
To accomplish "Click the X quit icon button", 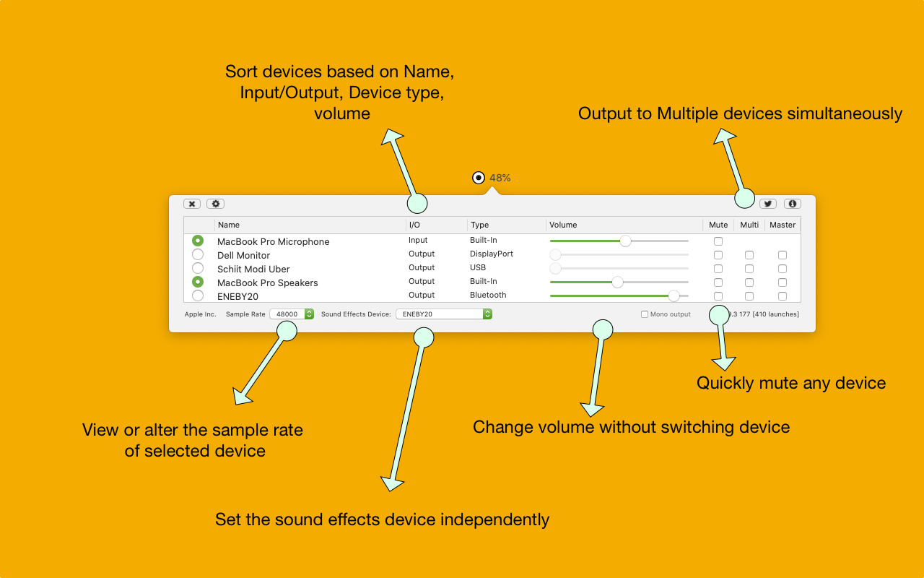I will point(192,204).
